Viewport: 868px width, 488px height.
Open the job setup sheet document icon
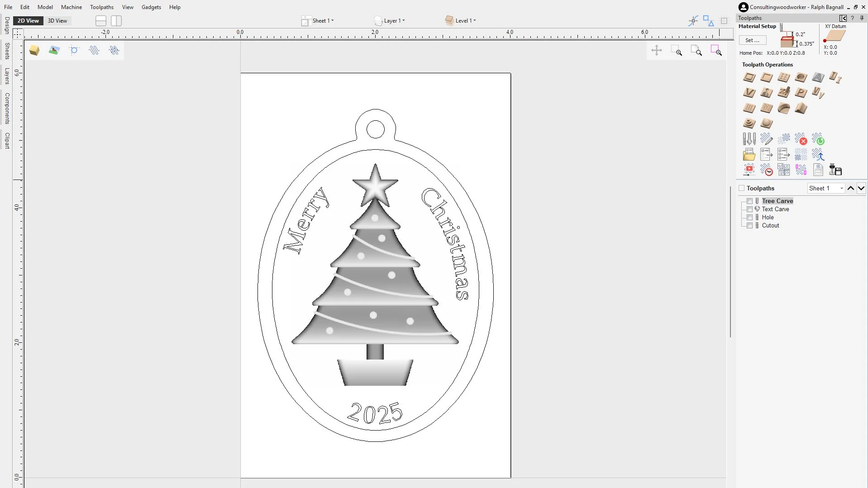tap(818, 170)
